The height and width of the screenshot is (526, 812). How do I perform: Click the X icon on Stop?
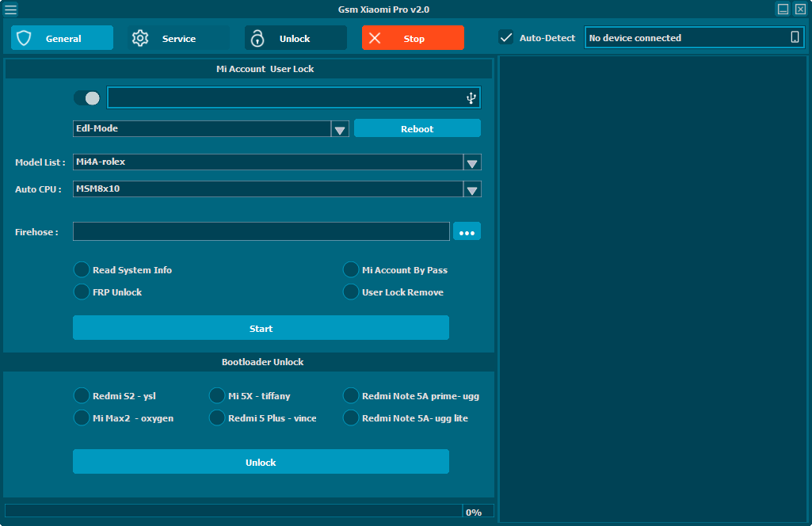coord(375,38)
